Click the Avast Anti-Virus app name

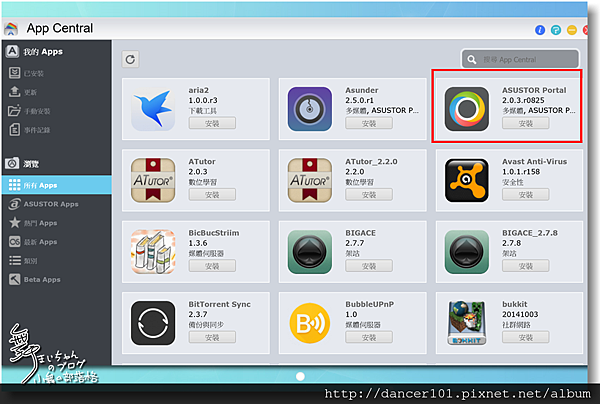[x=535, y=161]
